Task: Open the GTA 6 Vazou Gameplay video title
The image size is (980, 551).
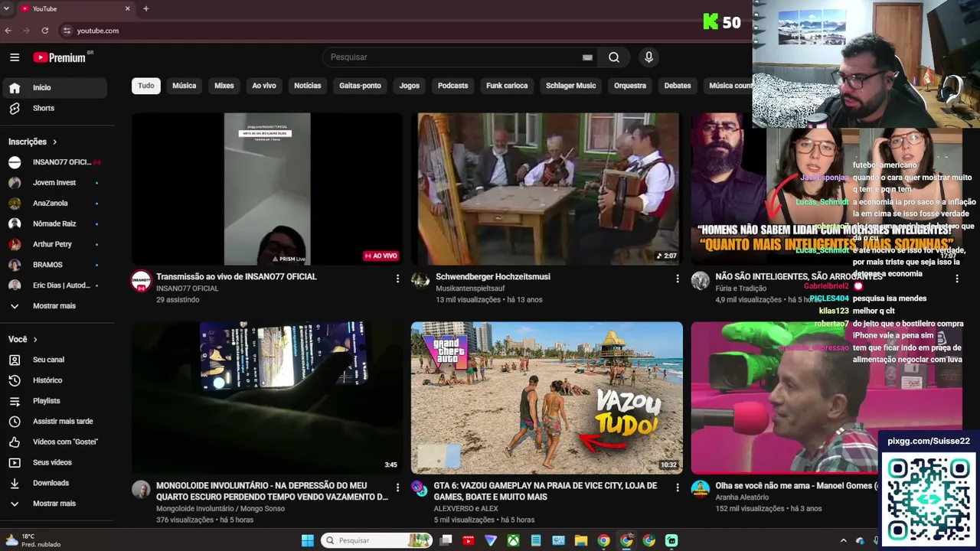Action: point(546,491)
